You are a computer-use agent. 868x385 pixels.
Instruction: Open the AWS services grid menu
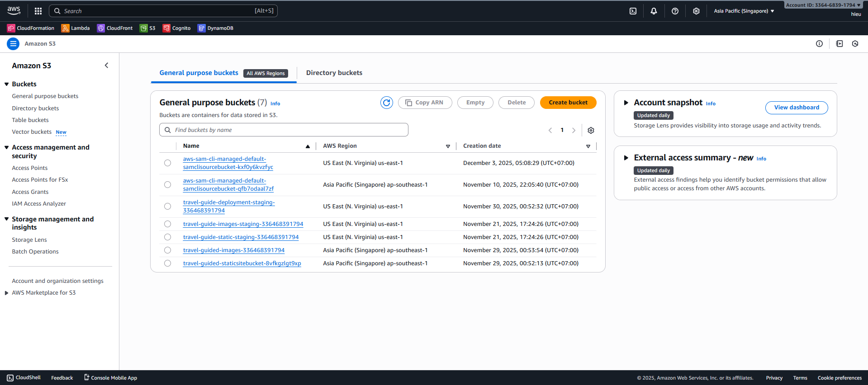(38, 11)
